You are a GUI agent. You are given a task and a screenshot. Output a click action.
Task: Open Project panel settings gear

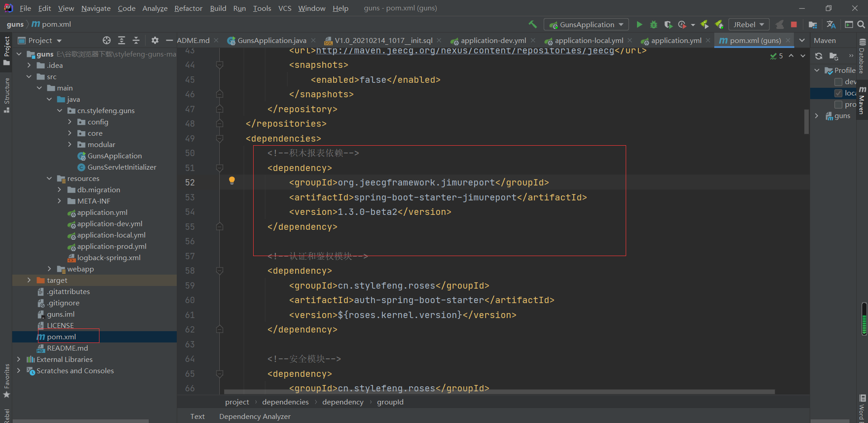pos(155,40)
